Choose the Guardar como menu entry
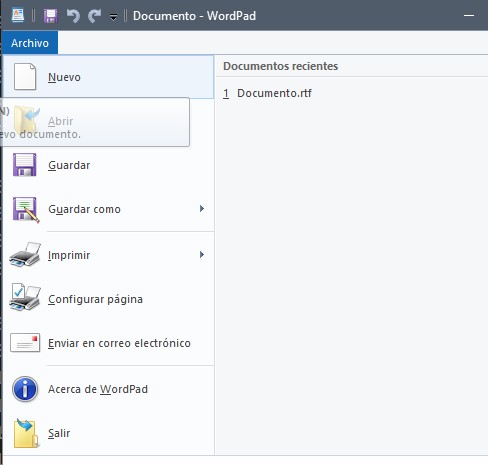 click(108, 209)
